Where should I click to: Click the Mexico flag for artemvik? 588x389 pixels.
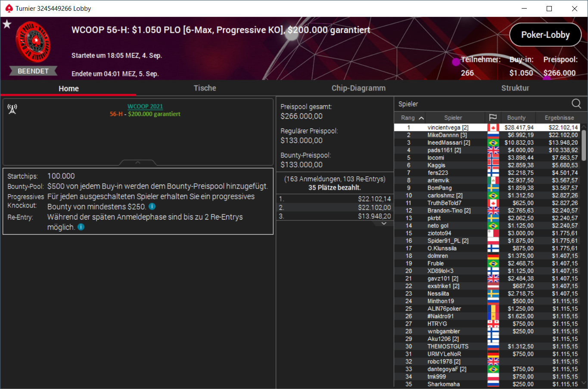click(x=493, y=180)
